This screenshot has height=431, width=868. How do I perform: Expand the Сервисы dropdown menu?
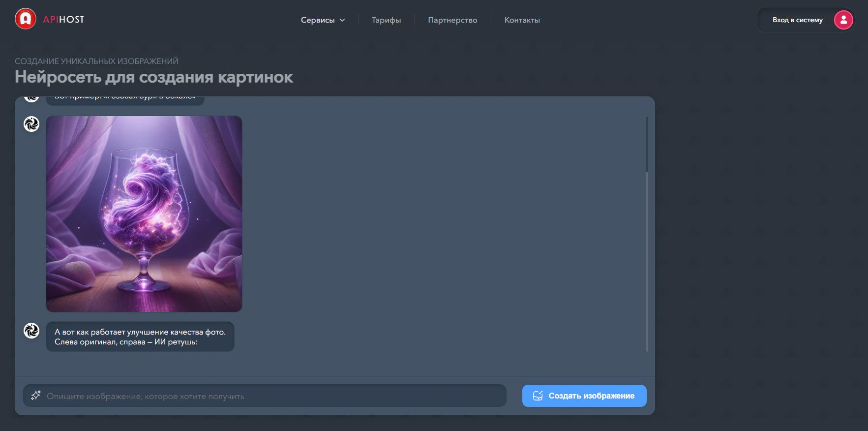click(323, 20)
